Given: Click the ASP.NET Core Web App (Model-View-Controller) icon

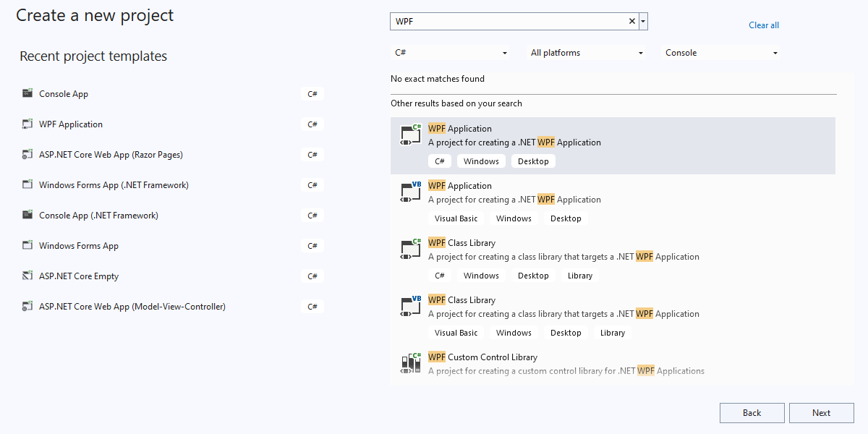Looking at the screenshot, I should click(27, 306).
